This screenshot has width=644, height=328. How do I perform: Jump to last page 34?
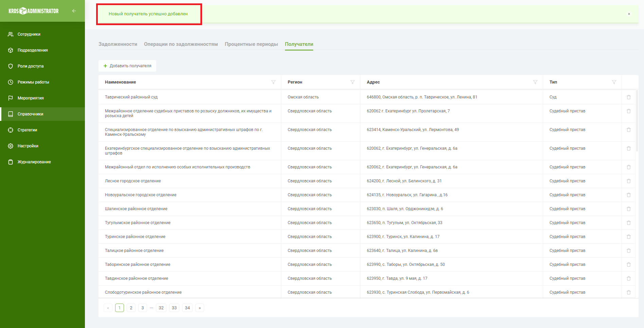187,308
